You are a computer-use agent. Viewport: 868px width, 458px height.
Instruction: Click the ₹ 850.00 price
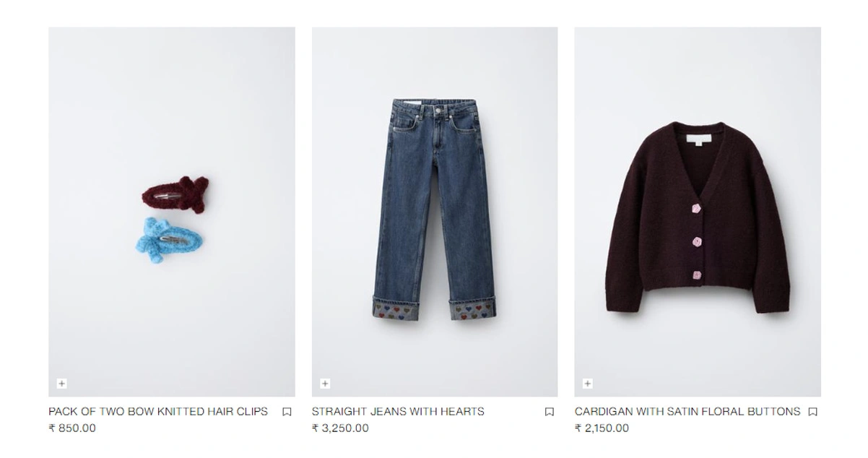click(x=72, y=428)
